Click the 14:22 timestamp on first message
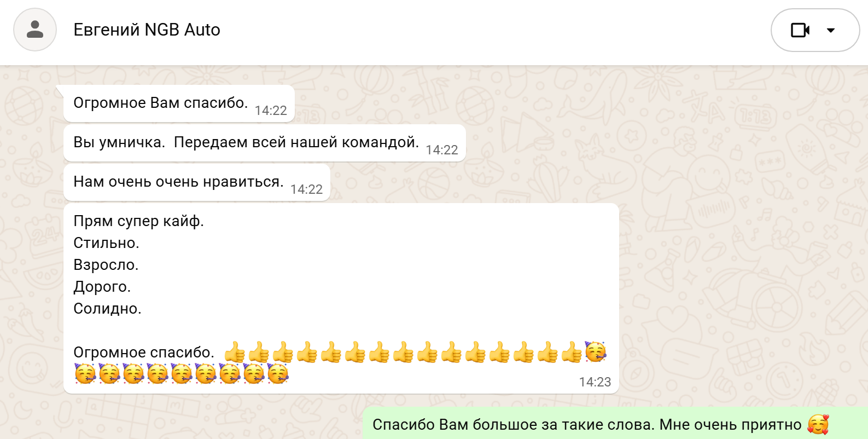 (x=271, y=111)
